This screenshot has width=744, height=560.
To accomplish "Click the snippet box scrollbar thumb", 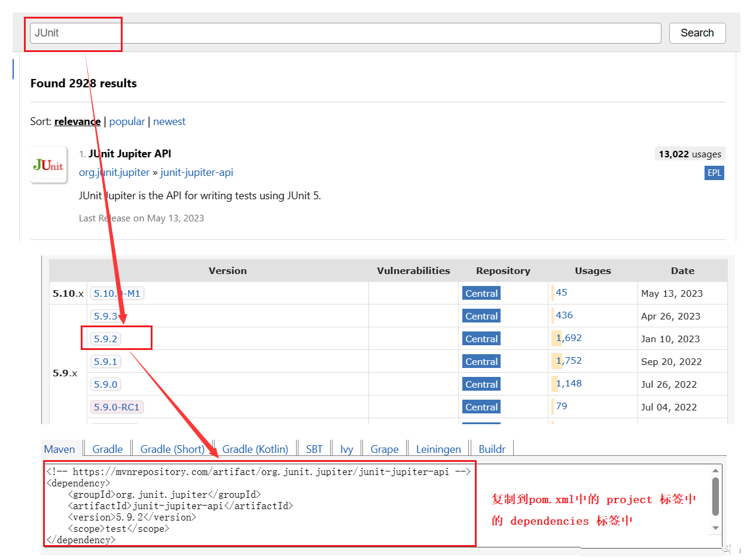I will (715, 496).
